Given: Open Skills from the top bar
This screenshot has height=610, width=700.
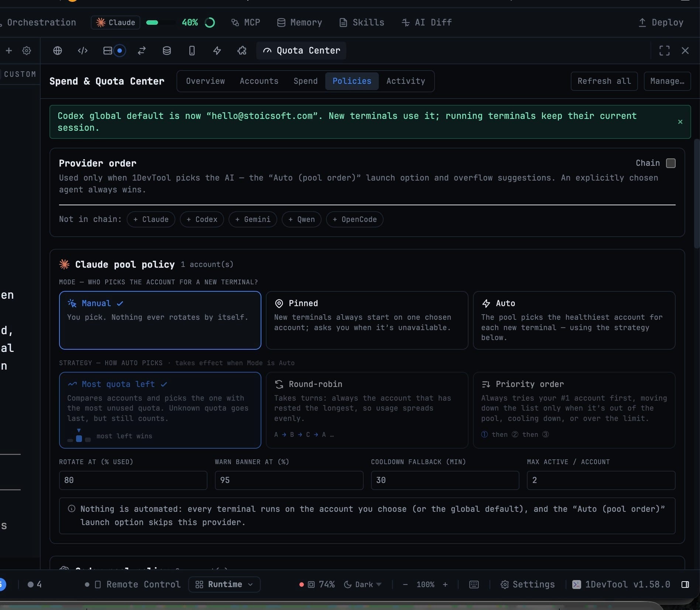Looking at the screenshot, I should pyautogui.click(x=362, y=23).
